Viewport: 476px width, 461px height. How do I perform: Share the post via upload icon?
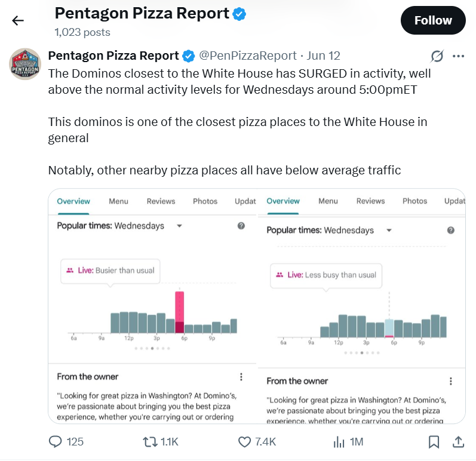[x=458, y=442]
